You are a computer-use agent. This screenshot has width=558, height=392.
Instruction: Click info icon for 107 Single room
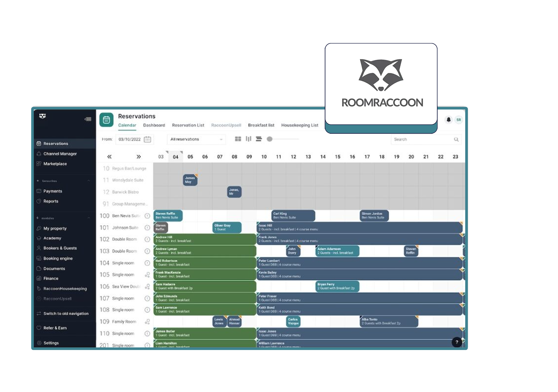(147, 298)
